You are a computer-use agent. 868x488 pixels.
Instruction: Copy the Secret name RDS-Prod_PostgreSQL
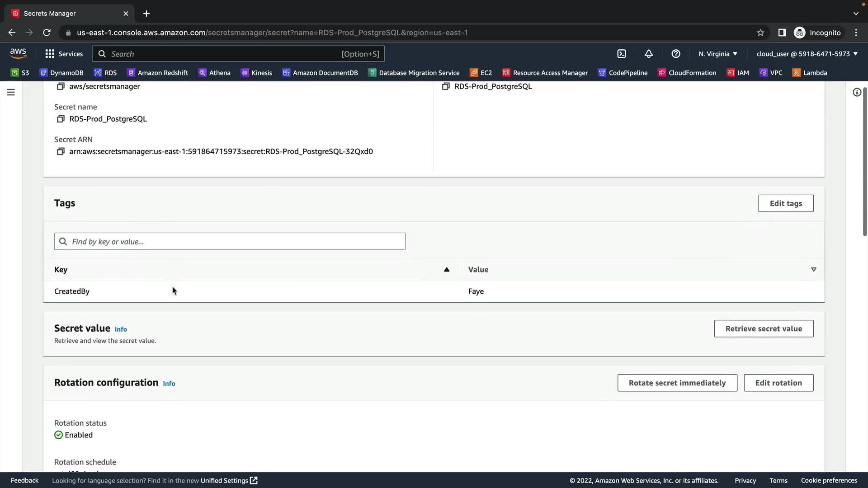pos(60,119)
